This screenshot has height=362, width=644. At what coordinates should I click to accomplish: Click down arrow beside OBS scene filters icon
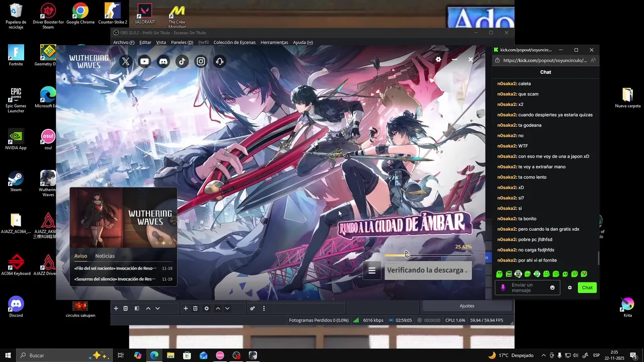(157, 308)
